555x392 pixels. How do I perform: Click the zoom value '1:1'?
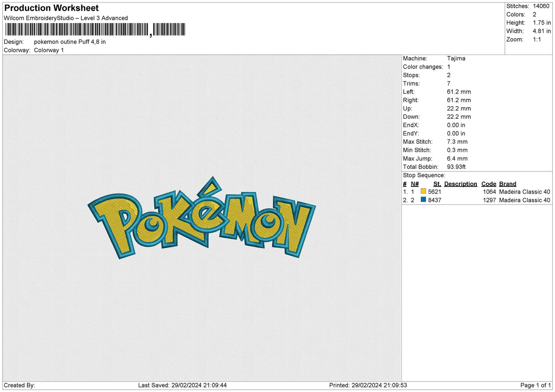[x=538, y=39]
